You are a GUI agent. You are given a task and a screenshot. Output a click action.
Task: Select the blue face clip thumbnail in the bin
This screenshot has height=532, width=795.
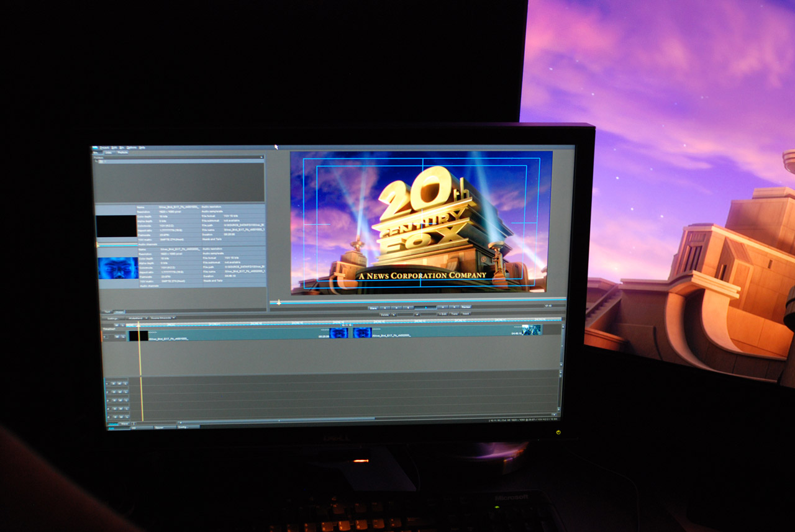click(x=118, y=268)
